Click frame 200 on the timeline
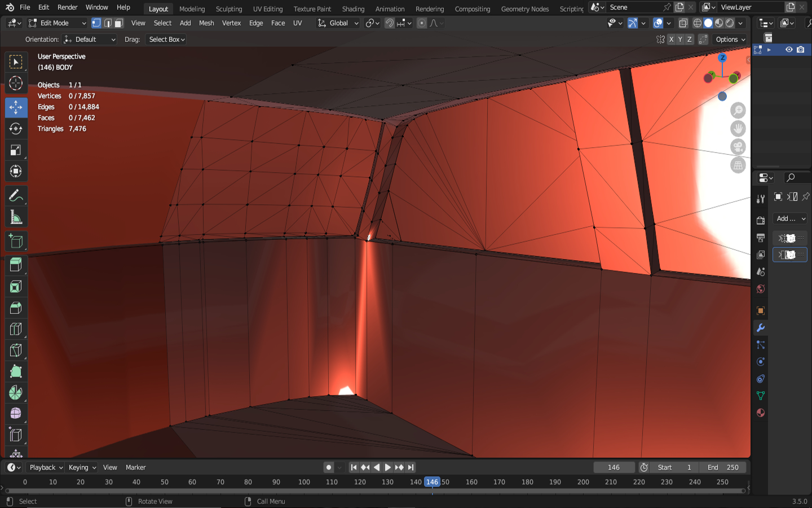The height and width of the screenshot is (508, 812). point(583,482)
